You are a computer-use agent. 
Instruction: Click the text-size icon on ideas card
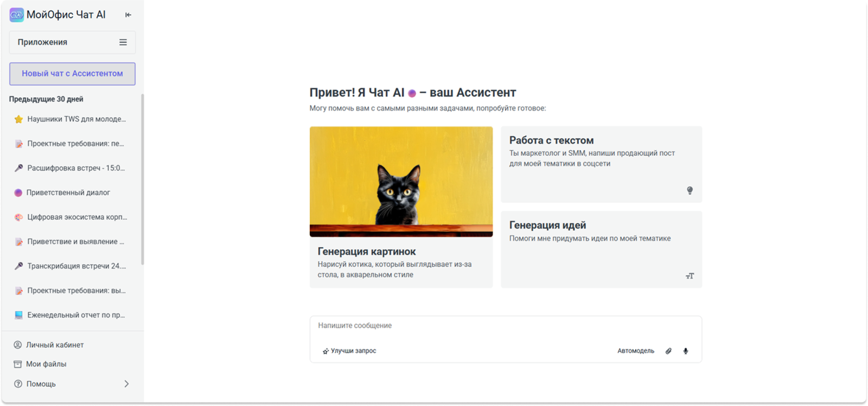690,276
